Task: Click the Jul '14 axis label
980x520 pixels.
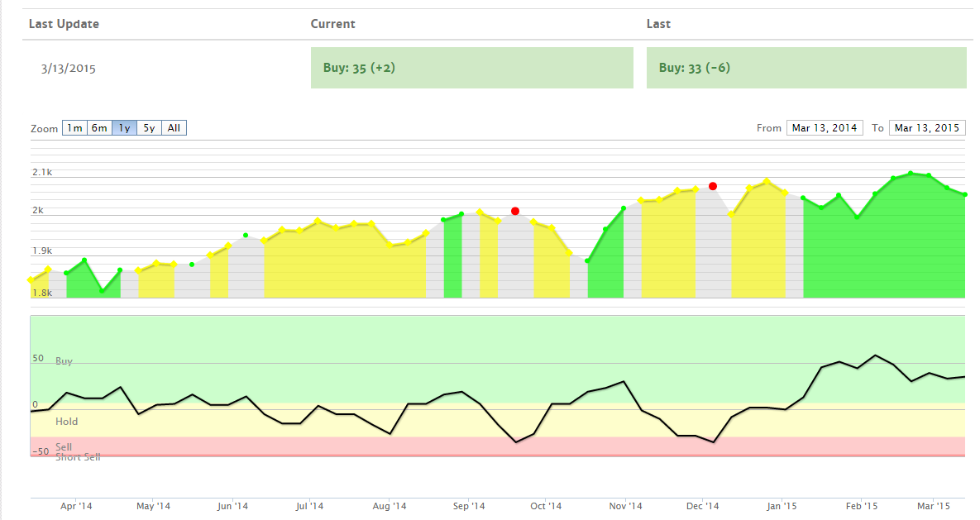Action: [x=309, y=506]
